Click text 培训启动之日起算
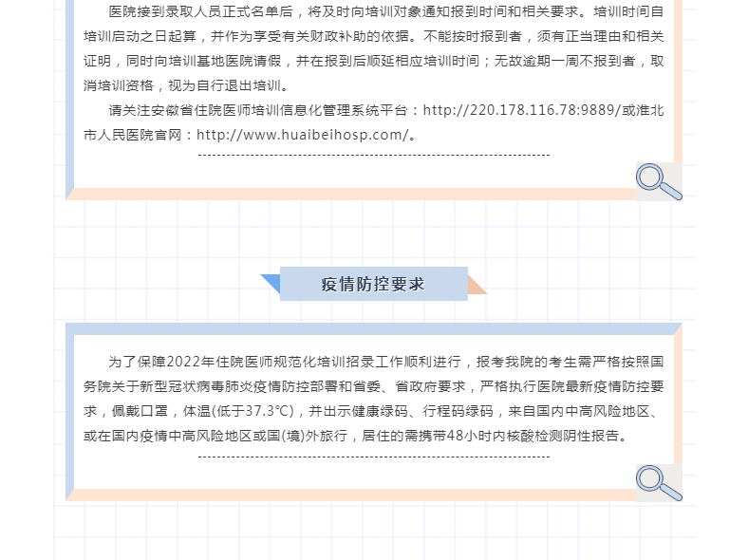The width and height of the screenshot is (748, 560). coord(140,36)
